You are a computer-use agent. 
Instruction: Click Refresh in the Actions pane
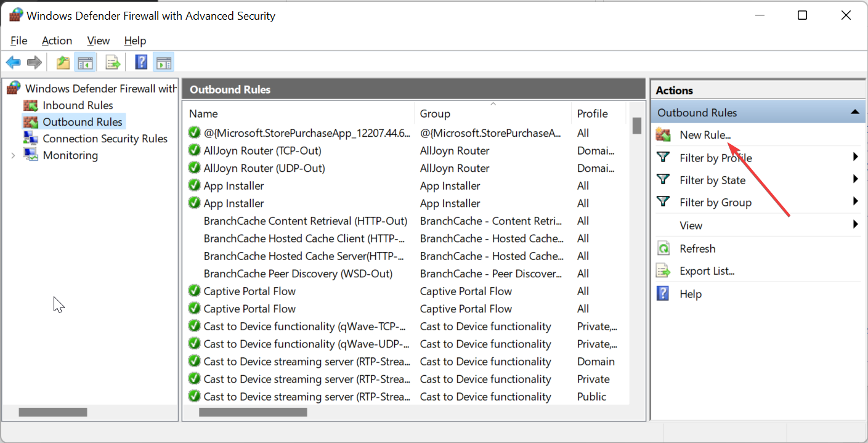point(697,248)
